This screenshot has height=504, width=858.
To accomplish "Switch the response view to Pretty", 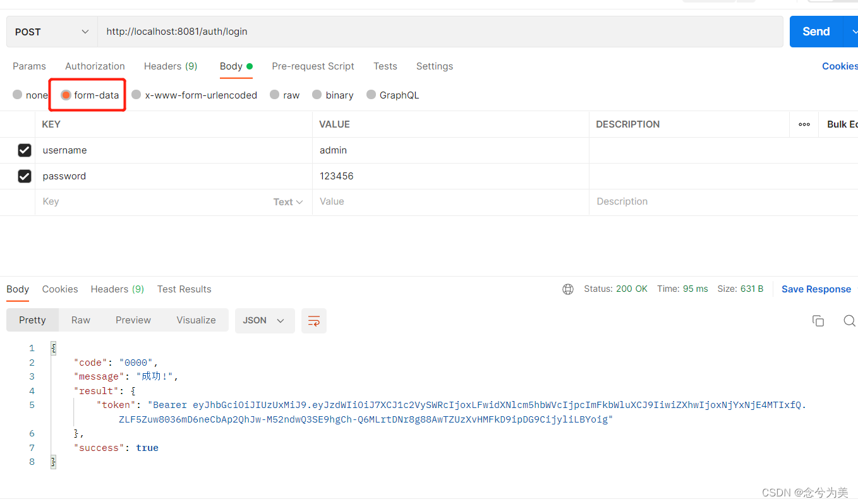I will (x=32, y=320).
